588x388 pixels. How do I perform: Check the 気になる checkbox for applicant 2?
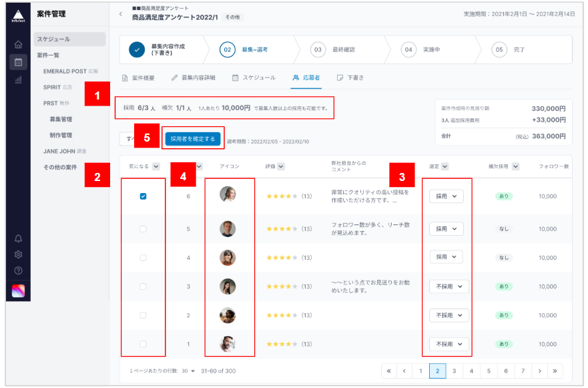click(x=143, y=315)
